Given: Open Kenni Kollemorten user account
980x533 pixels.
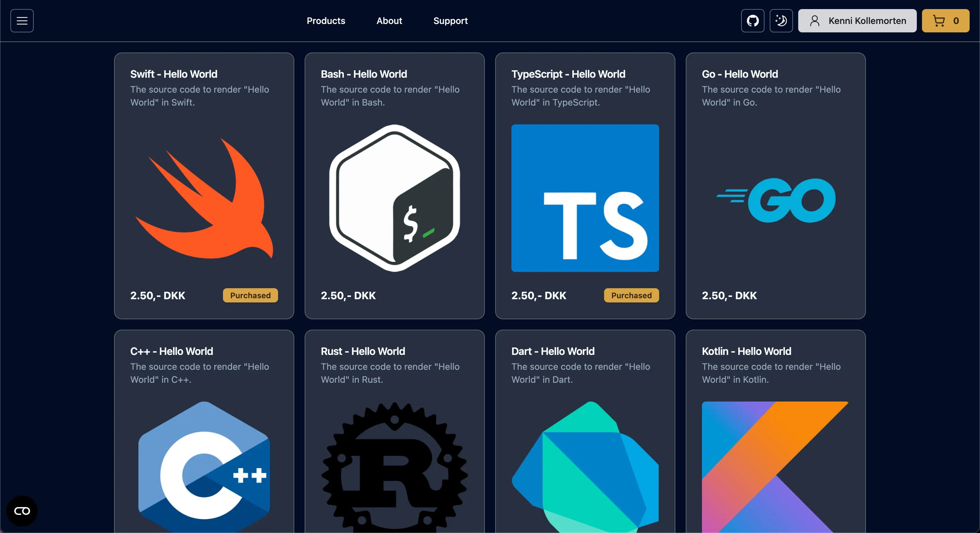Looking at the screenshot, I should [857, 21].
